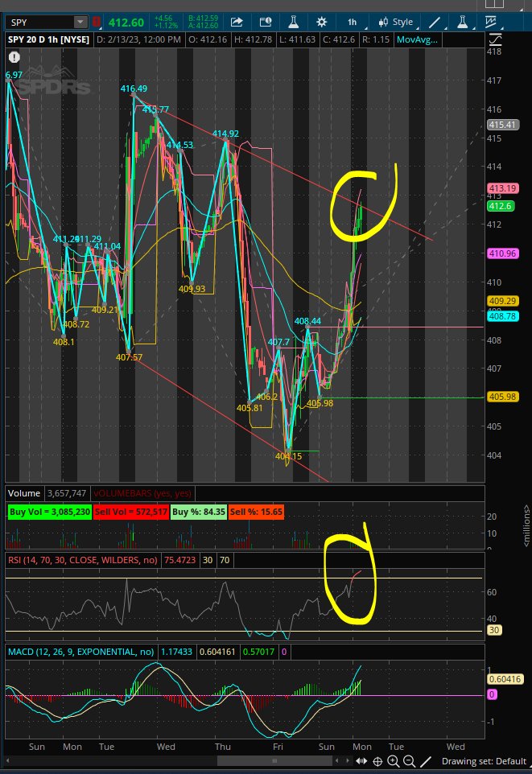The height and width of the screenshot is (774, 532).
Task: Click the MACD (12, 26, 9, EXPONENTIAL, no) label
Action: (81, 652)
